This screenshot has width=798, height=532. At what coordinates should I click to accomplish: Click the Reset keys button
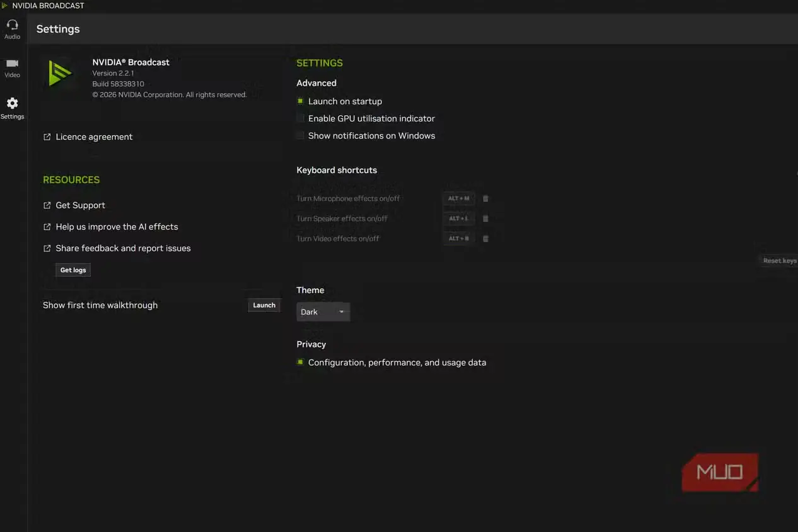(780, 260)
